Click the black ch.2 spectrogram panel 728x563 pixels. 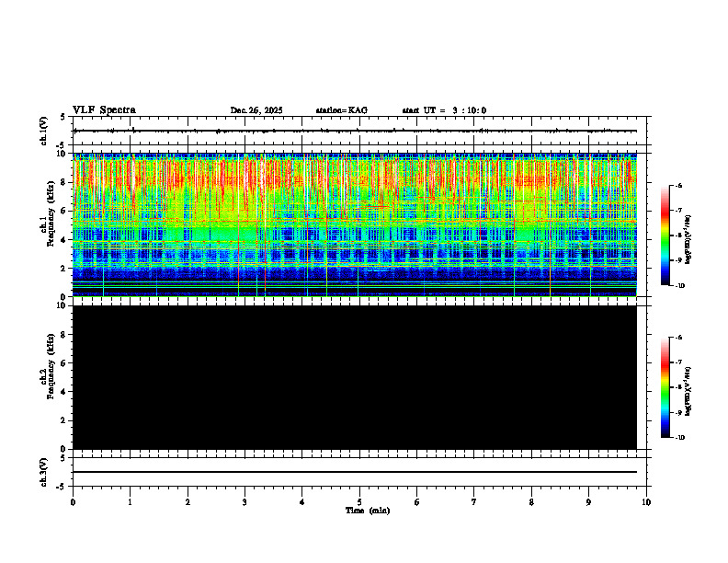(x=355, y=377)
